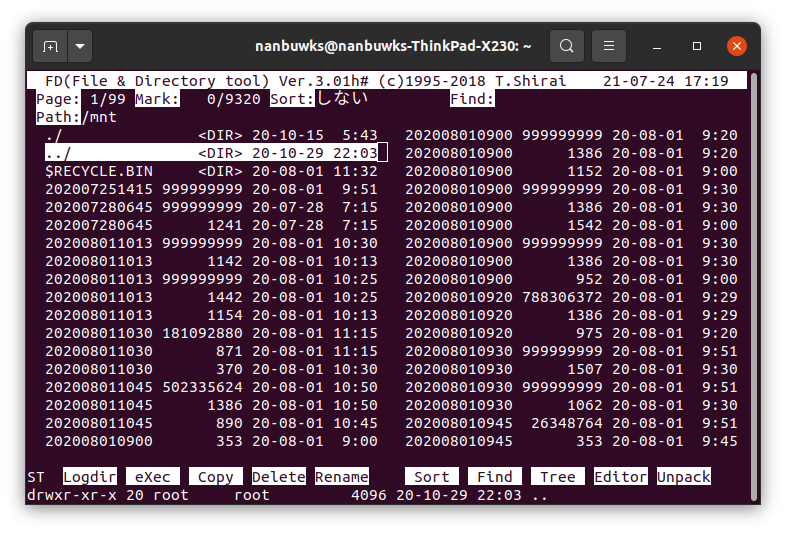Select 202008011045 with size 890

(x=211, y=423)
